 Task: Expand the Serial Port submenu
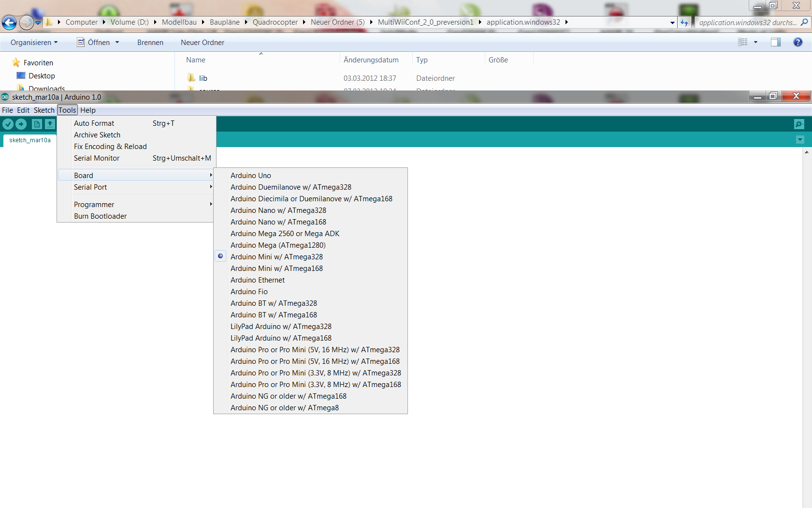(x=135, y=187)
